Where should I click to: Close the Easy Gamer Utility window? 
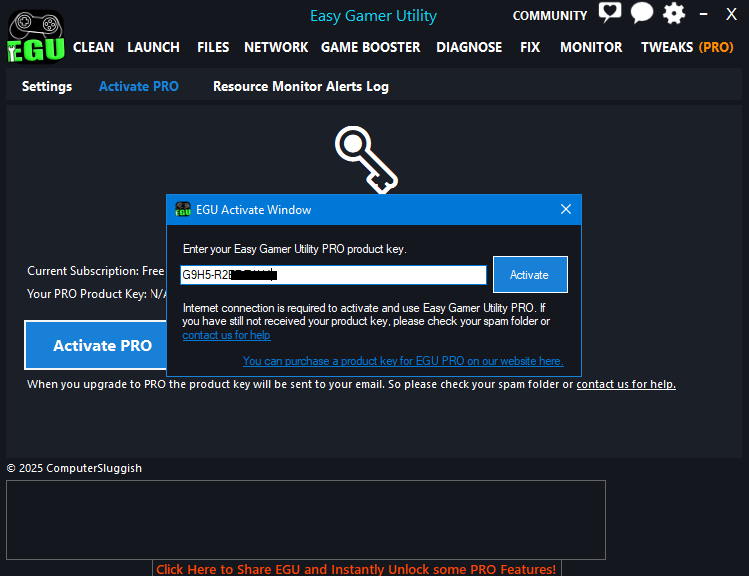tap(731, 14)
